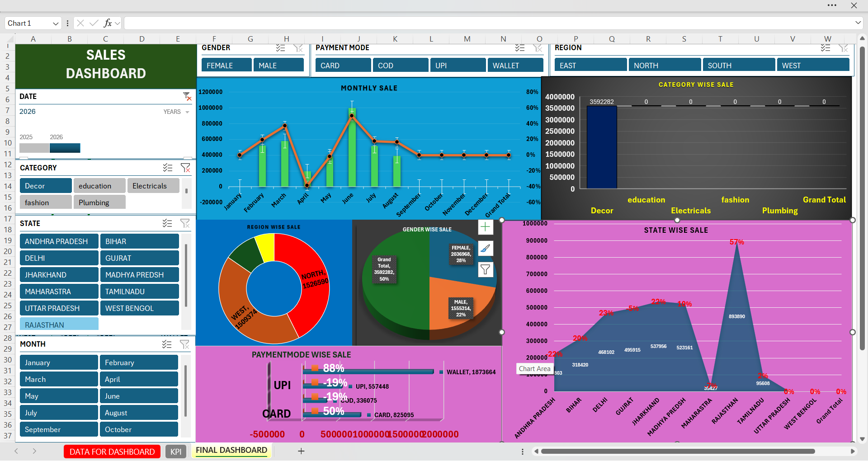Clear filter on the STATE slicer

185,223
